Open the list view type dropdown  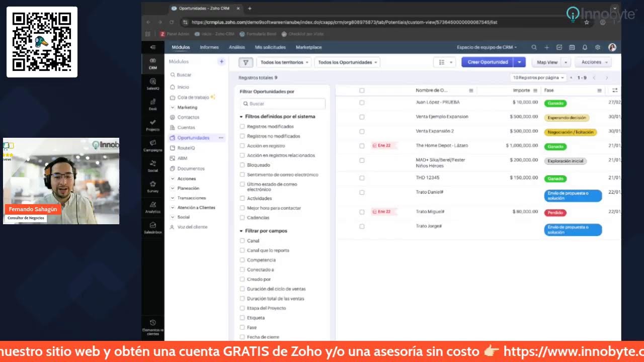[x=444, y=62]
